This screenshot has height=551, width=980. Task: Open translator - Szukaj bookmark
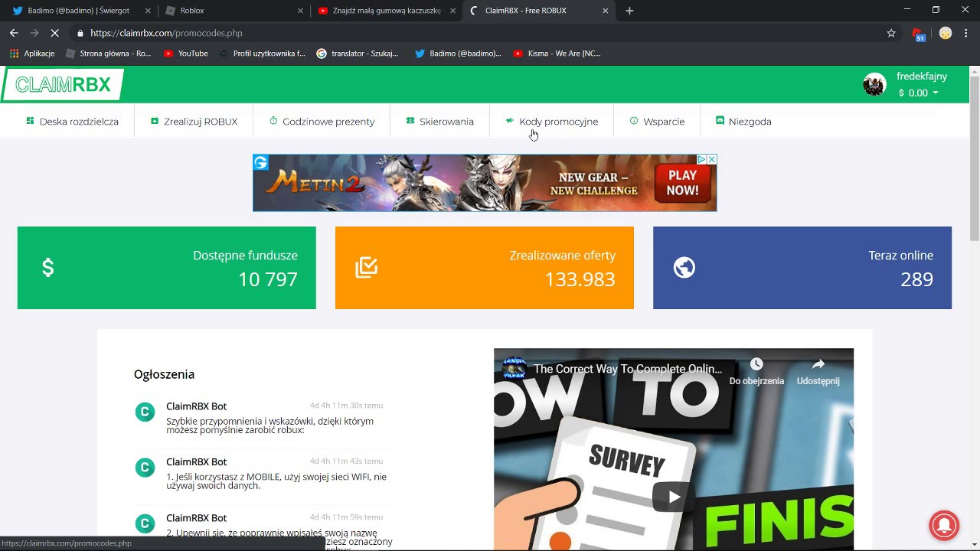pos(358,54)
